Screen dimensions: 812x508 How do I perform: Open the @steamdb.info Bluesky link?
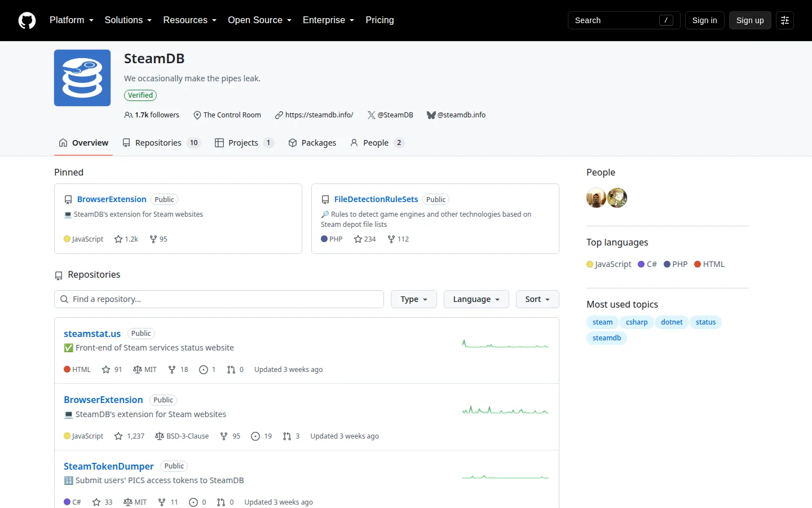coord(461,115)
